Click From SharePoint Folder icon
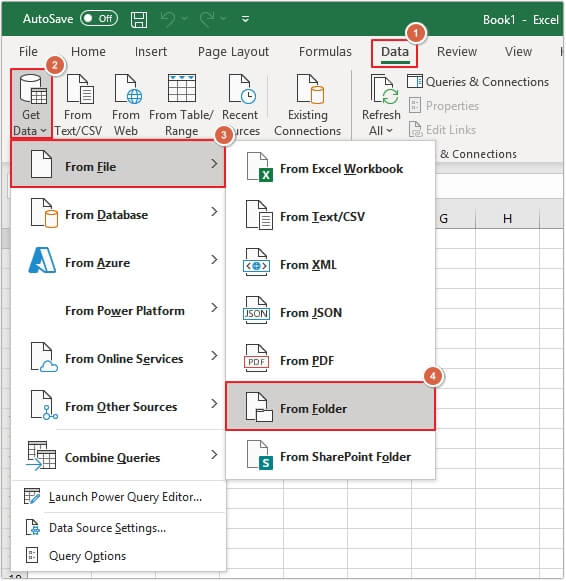Viewport: 566px width, 581px height. click(x=260, y=455)
